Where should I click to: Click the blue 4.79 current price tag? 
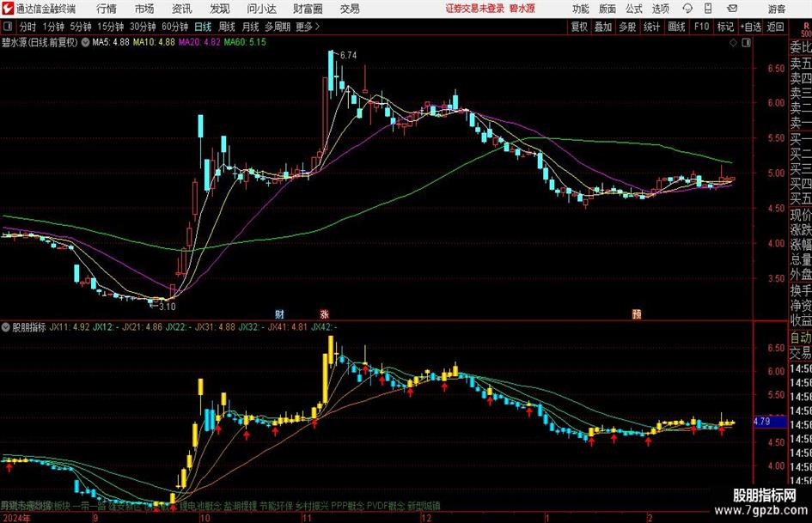pyautogui.click(x=769, y=422)
